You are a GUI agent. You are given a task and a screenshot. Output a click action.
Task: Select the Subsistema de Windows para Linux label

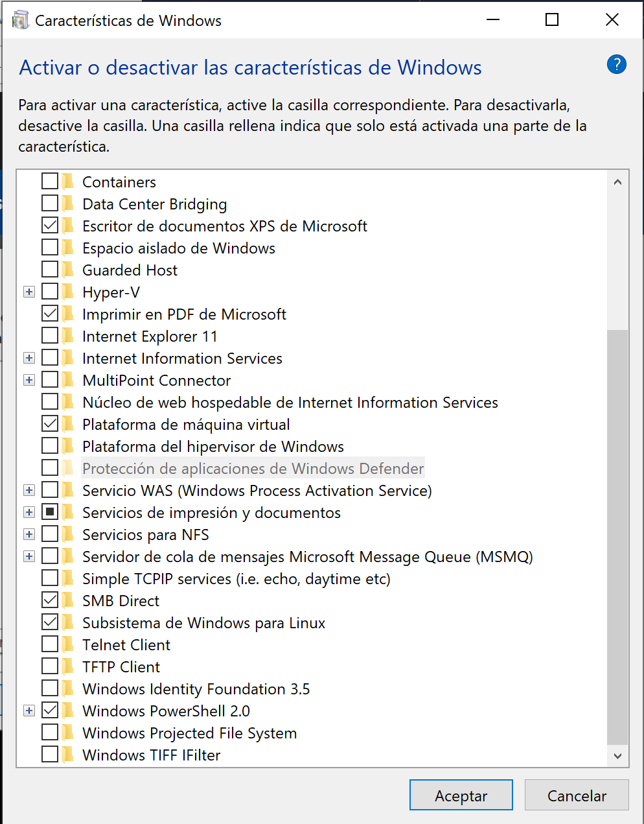(204, 622)
